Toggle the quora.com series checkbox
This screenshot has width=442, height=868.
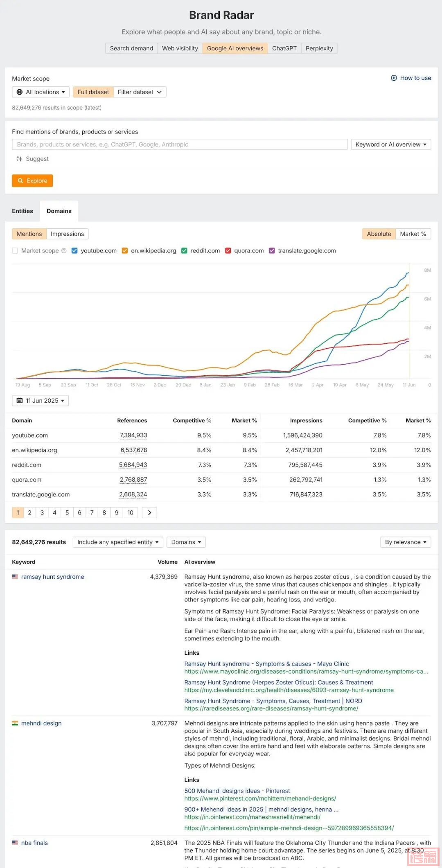(228, 251)
